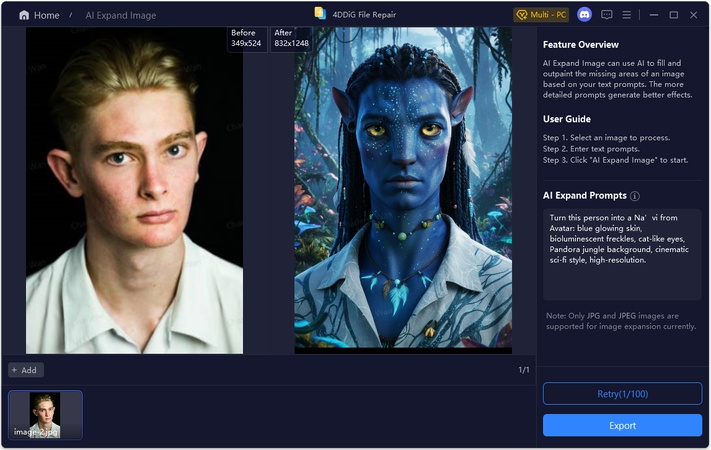Click Step 3 AI Expand Image line
711x450 pixels.
(x=615, y=160)
